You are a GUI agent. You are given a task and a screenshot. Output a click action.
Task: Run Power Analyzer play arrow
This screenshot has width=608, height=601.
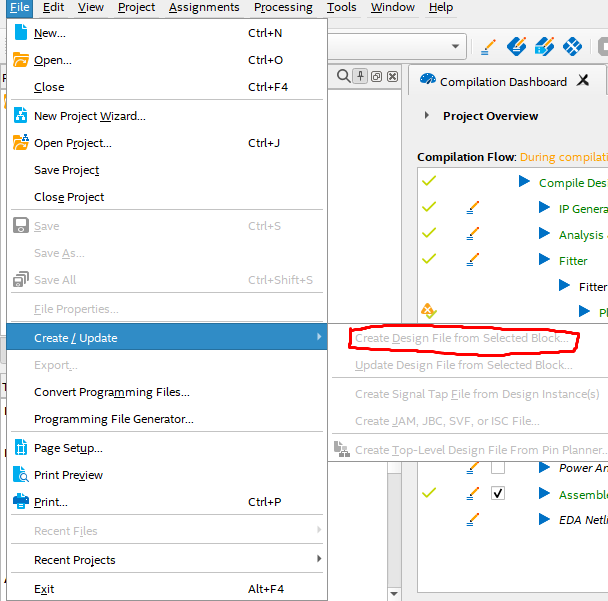pos(544,468)
